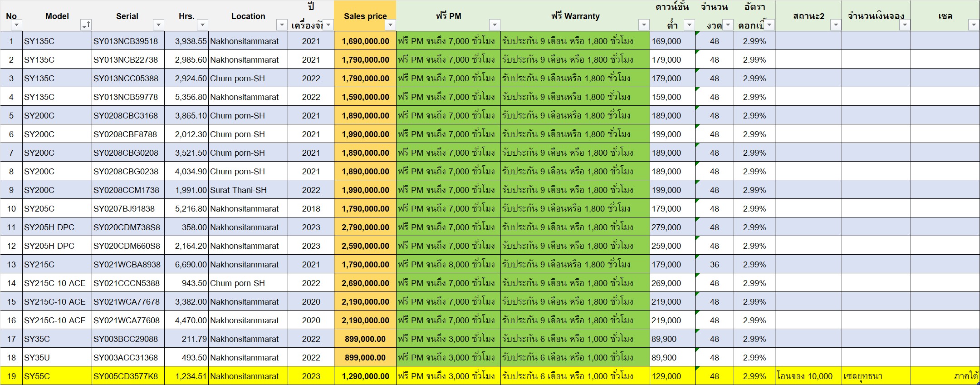Screen dimensions: 980x385
Task: Open the จำนวนงวด column filter dropdown
Action: (x=728, y=25)
